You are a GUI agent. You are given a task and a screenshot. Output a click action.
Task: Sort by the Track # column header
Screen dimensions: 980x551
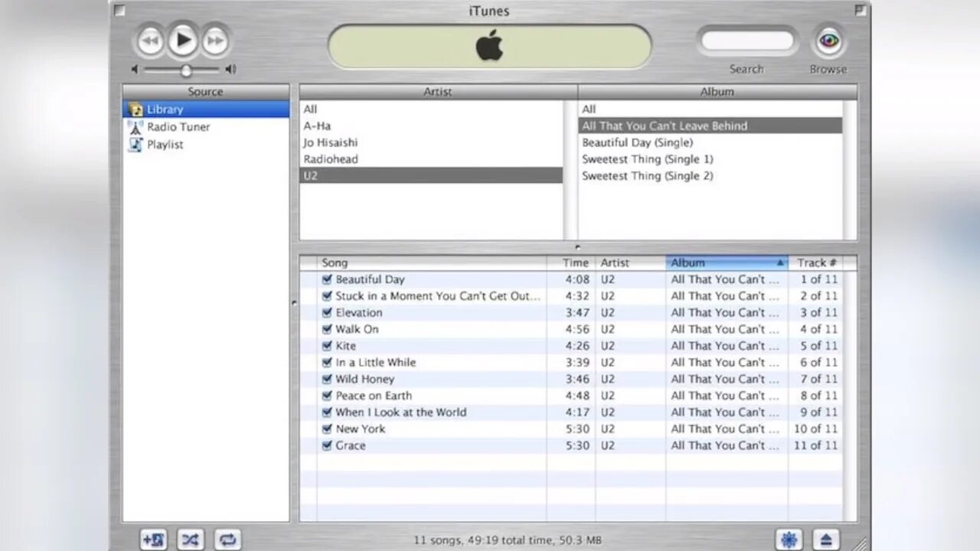tap(815, 262)
